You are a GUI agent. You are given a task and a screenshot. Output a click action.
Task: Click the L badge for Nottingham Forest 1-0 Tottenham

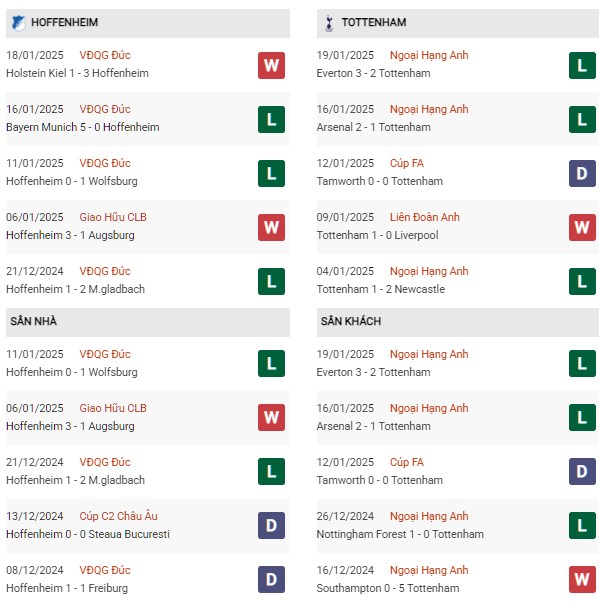pyautogui.click(x=582, y=525)
